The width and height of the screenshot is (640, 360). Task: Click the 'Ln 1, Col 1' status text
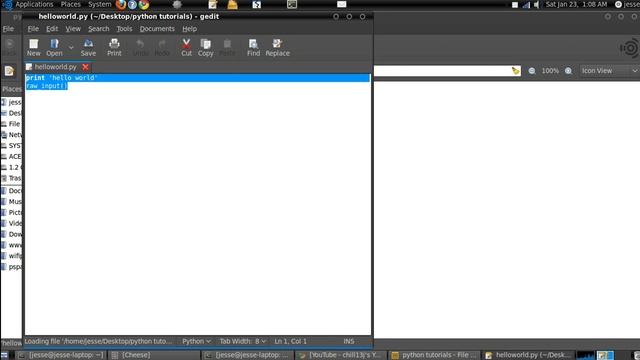[290, 341]
